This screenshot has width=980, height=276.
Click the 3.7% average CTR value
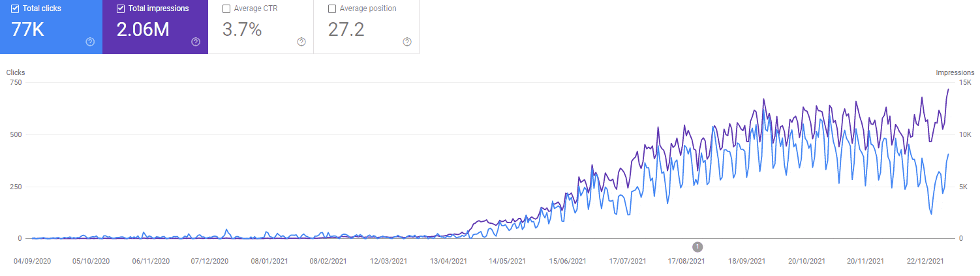[x=242, y=29]
